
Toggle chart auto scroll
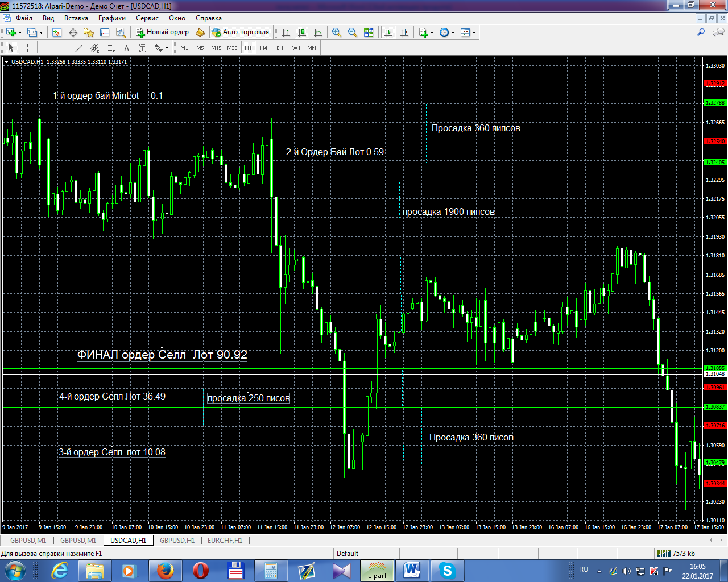(388, 32)
